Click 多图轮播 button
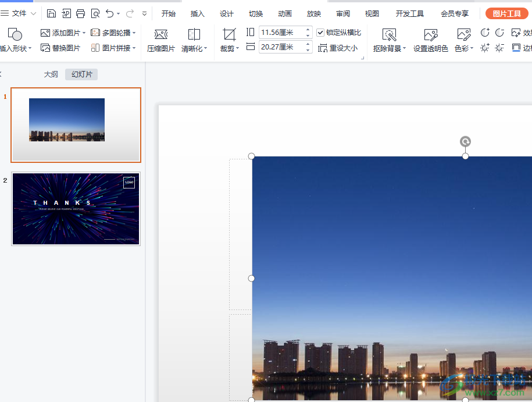Image resolution: width=532 pixels, height=402 pixels. 110,33
